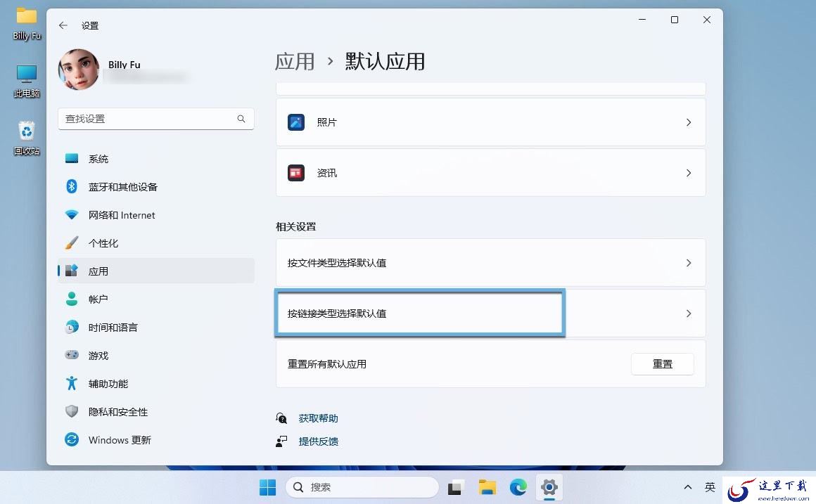Click 应用 in the breadcrumb header
The height and width of the screenshot is (504, 816).
click(295, 61)
